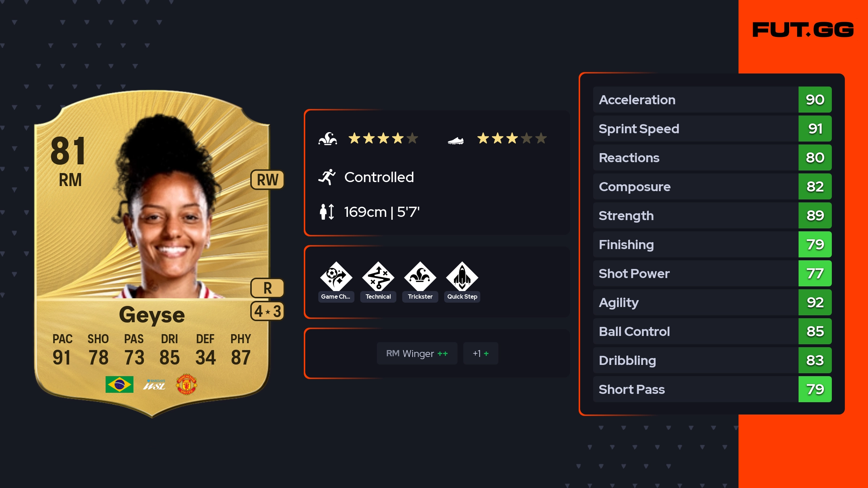Click the player height icon
This screenshot has width=868, height=488.
(327, 212)
